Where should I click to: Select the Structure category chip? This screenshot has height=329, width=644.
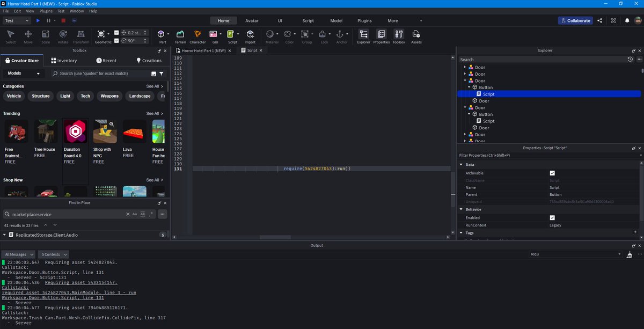(41, 96)
